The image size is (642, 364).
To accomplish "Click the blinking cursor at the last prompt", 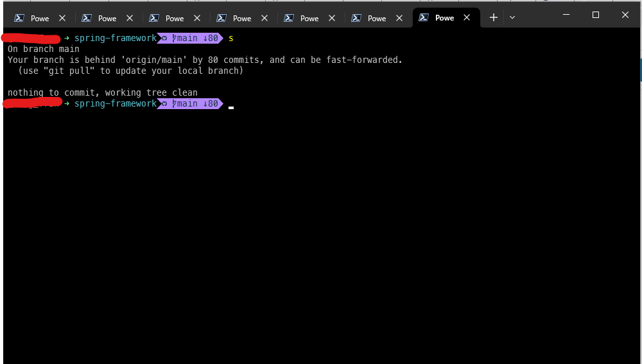I will (x=231, y=107).
